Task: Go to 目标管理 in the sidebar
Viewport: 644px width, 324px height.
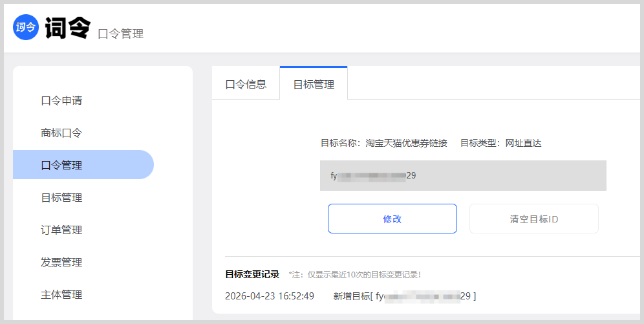Action: pos(61,197)
